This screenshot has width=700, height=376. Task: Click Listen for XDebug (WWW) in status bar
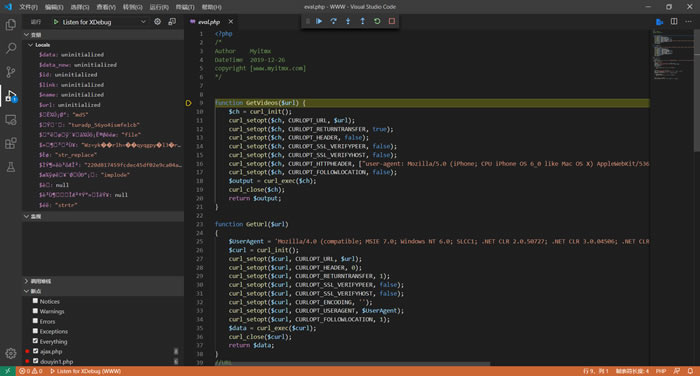[x=86, y=371]
